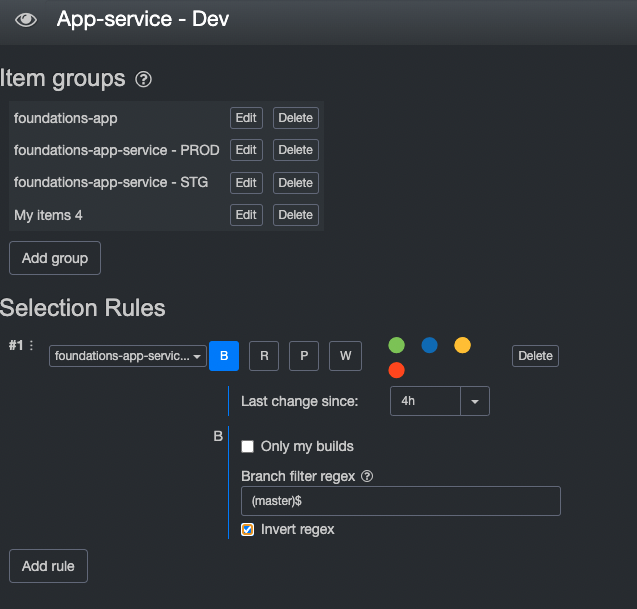Viewport: 637px width, 609px height.
Task: Open the foundations-app-service group dropdown
Action: point(128,356)
